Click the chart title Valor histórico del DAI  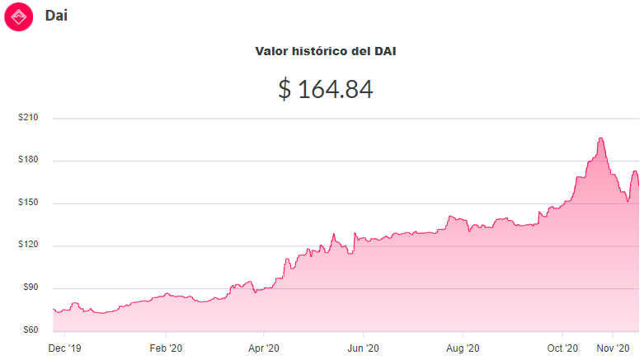click(x=325, y=51)
